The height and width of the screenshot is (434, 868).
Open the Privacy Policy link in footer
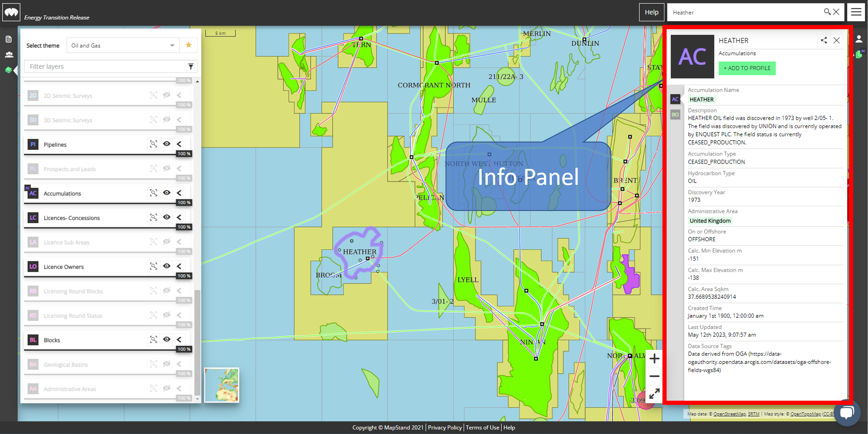444,427
